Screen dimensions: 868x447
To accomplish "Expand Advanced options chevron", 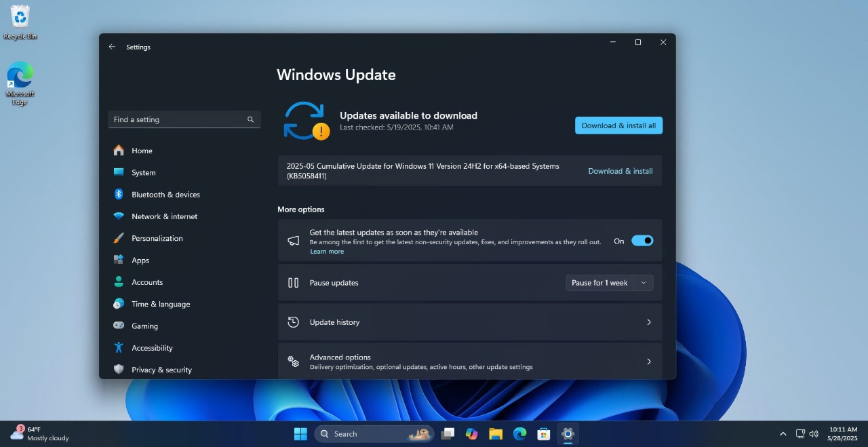I will pos(648,362).
